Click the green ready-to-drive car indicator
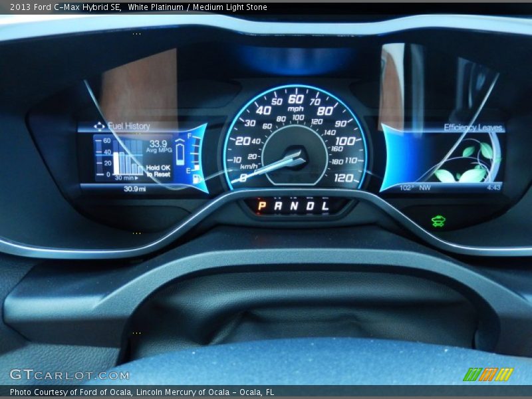The height and width of the screenshot is (399, 532). coord(438,221)
